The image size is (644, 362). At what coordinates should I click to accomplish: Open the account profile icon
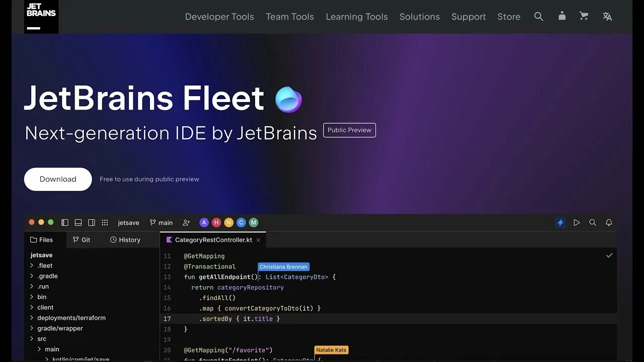click(562, 16)
